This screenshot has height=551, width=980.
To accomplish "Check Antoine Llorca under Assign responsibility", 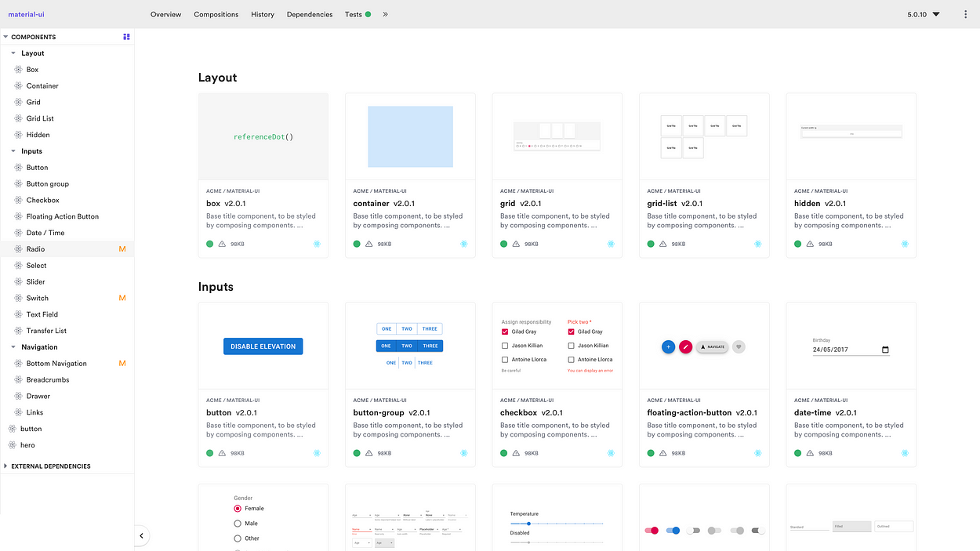I will (505, 360).
